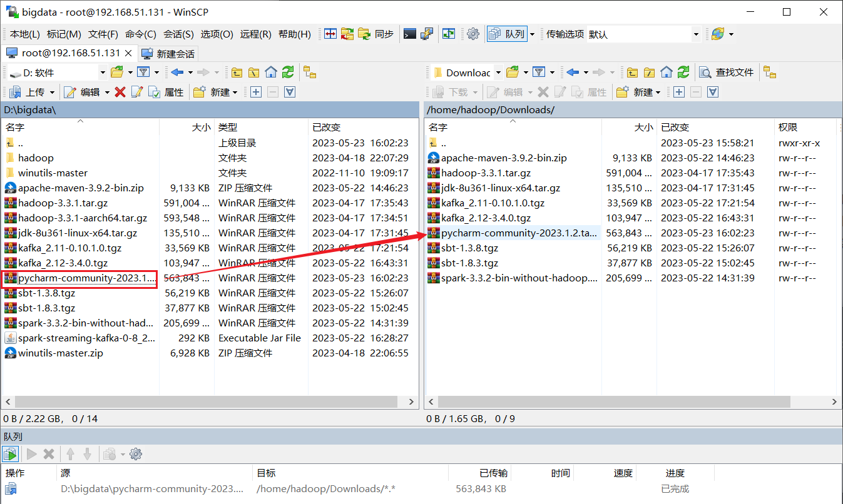Screen dimensions: 843x504
Task: Click remote select files plus icon
Action: [679, 92]
